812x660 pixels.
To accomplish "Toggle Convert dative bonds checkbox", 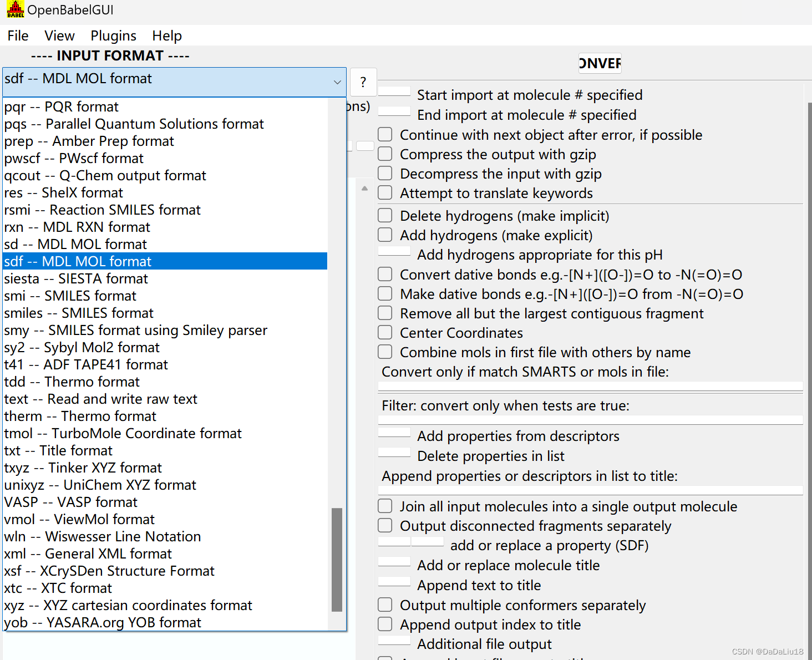I will pos(385,274).
